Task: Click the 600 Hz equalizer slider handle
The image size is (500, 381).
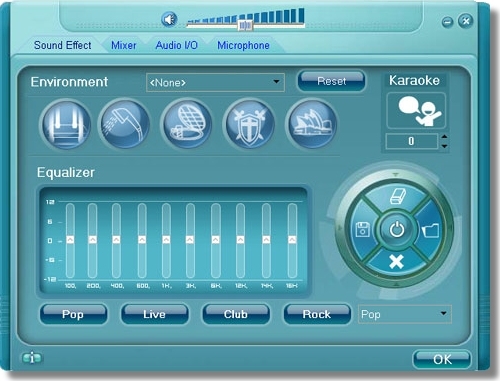Action: click(x=142, y=240)
